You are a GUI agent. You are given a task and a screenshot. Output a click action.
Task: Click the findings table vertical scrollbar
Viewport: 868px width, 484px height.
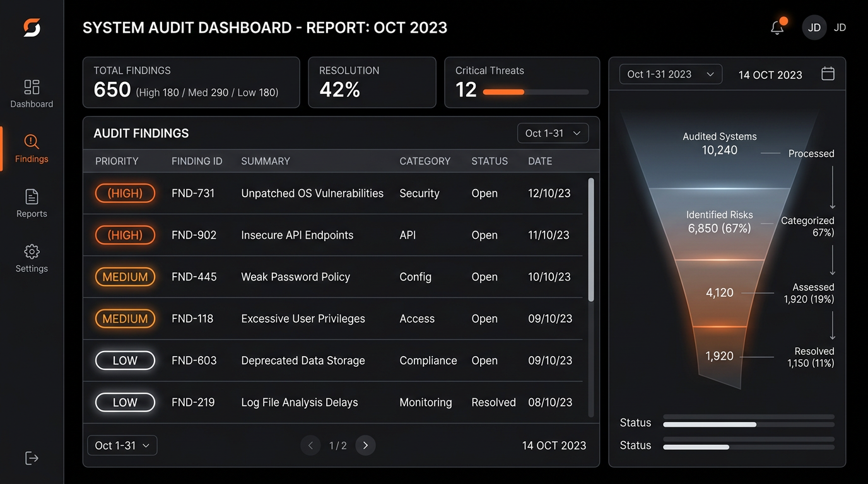coord(591,239)
